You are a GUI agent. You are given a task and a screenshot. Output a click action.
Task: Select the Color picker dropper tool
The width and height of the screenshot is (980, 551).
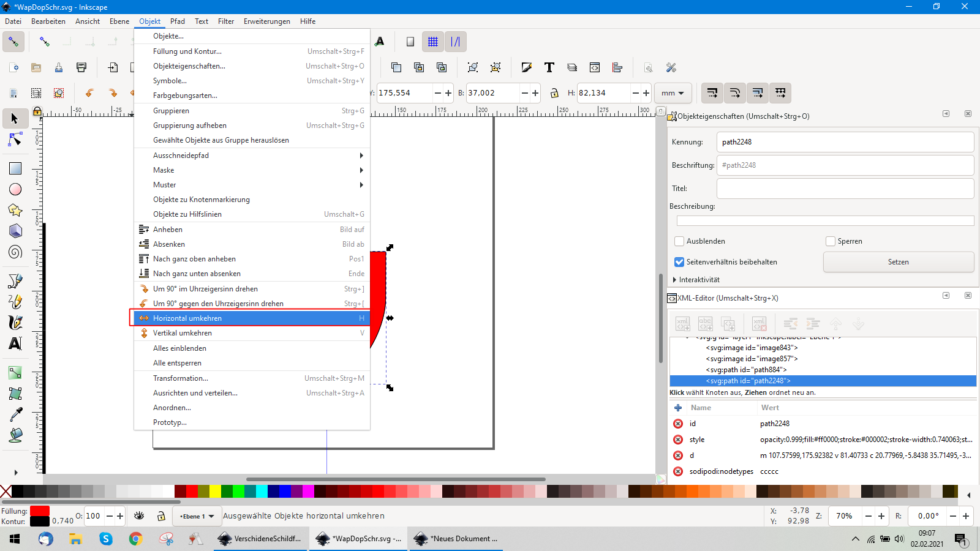click(15, 414)
